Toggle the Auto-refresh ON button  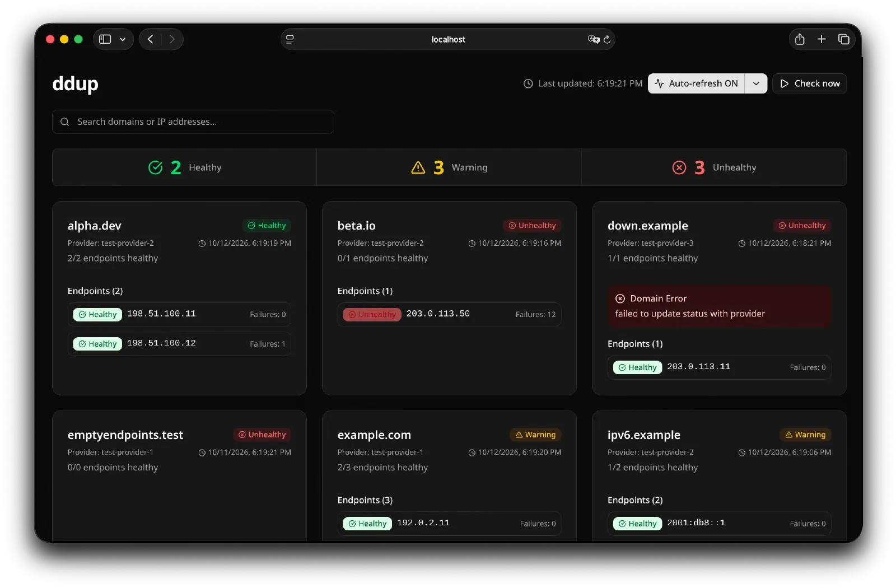click(696, 83)
